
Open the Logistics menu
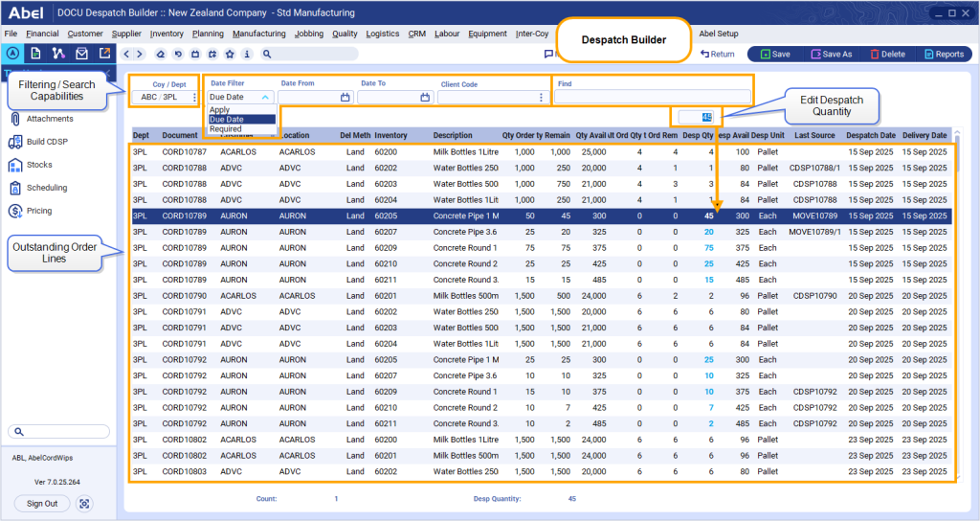pyautogui.click(x=383, y=34)
